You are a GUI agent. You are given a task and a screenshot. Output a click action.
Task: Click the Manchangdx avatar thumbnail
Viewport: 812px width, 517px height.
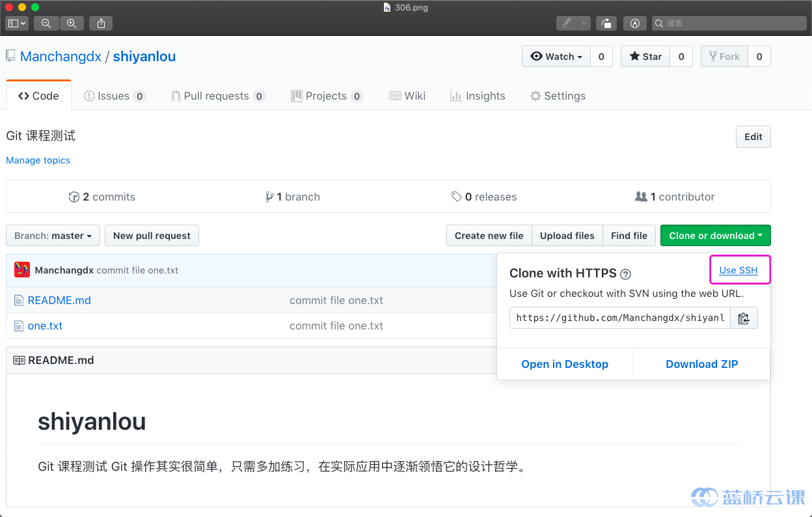(x=22, y=270)
